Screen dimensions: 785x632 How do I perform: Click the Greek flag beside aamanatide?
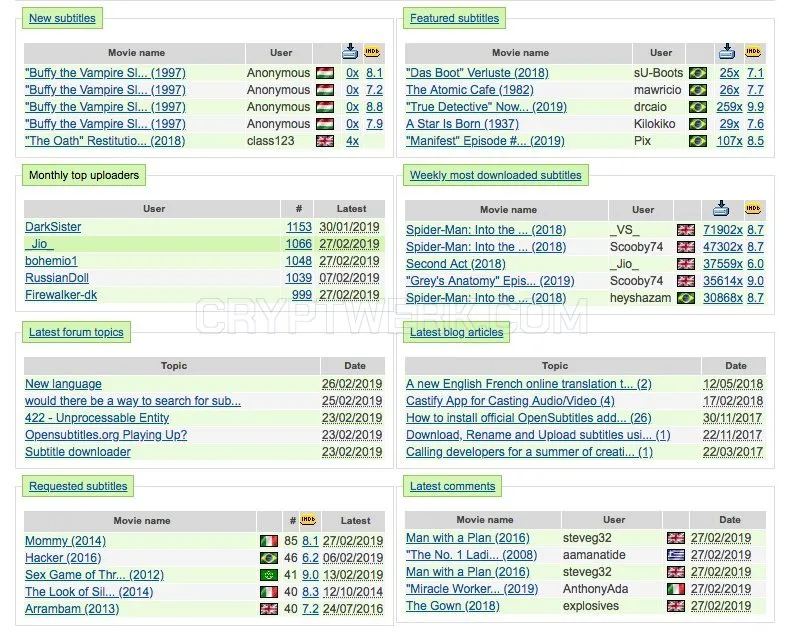676,555
